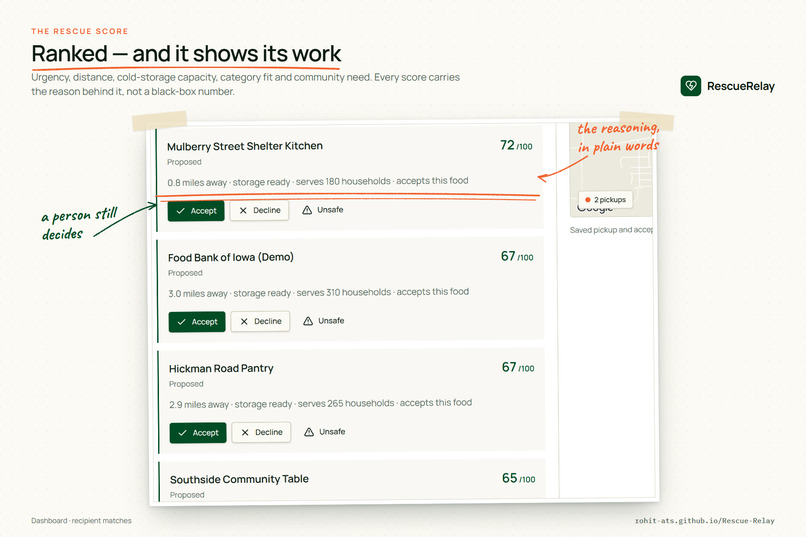This screenshot has width=806, height=537.
Task: Decline the Hickman Road Pantry match
Action: point(262,432)
